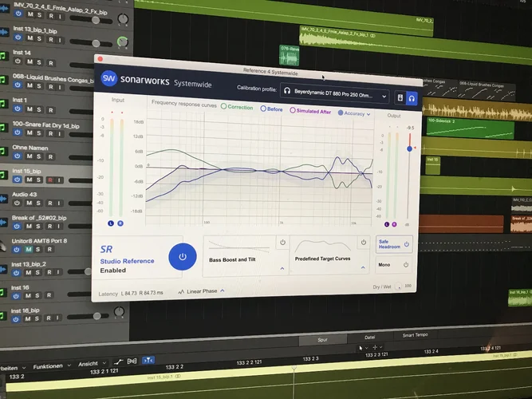
Task: Toggle automation view icon in editor
Action: 118,361
